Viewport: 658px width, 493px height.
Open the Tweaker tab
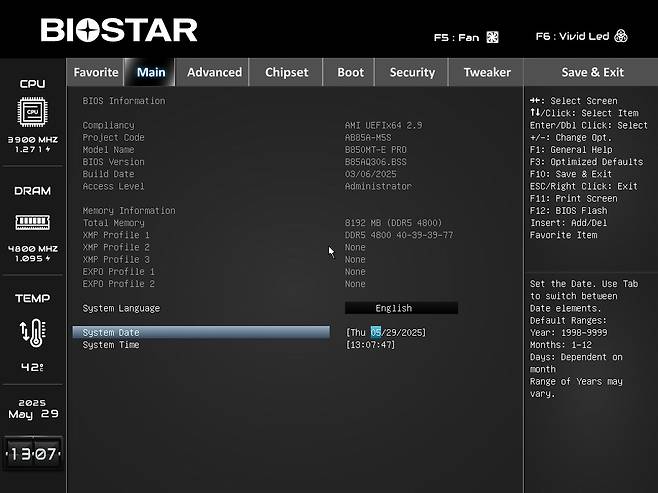[487, 72]
